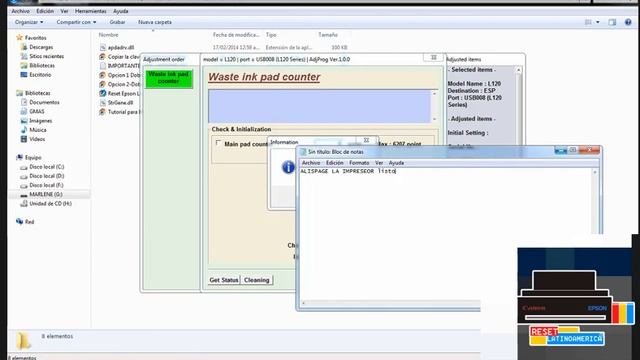Open the Explorer help icon

(x=628, y=22)
